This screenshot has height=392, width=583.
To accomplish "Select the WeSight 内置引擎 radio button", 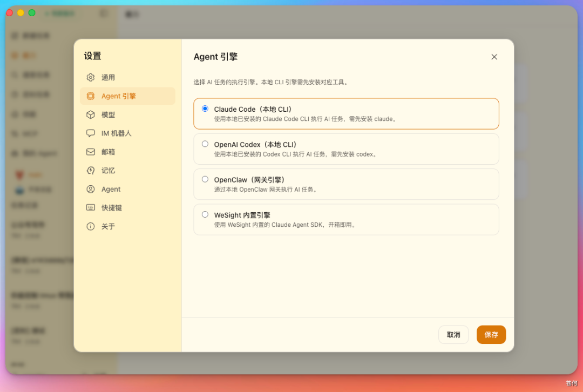I will pyautogui.click(x=205, y=214).
